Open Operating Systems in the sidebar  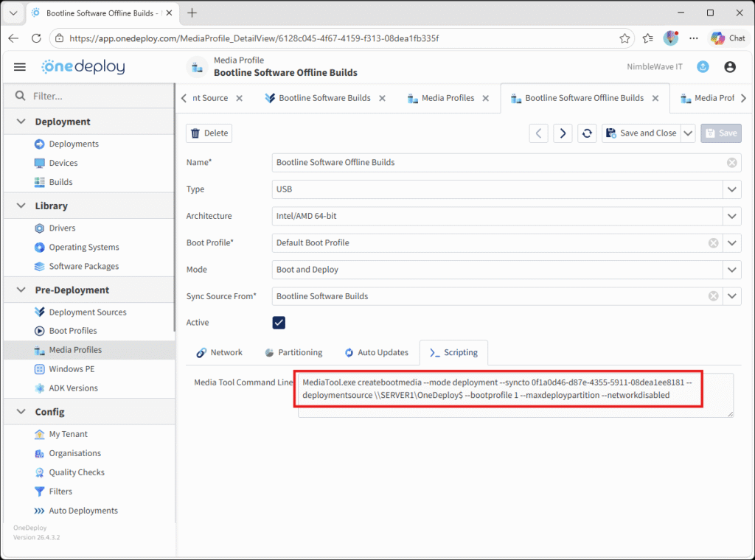click(84, 248)
